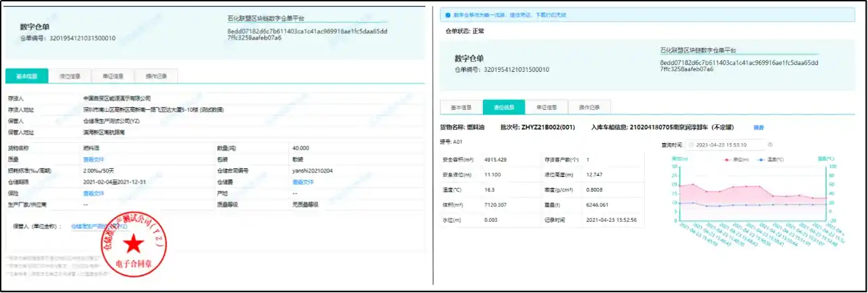This screenshot has width=868, height=293.
Task: Open the 查看文件 link in the 质量 row
Action: (x=94, y=159)
